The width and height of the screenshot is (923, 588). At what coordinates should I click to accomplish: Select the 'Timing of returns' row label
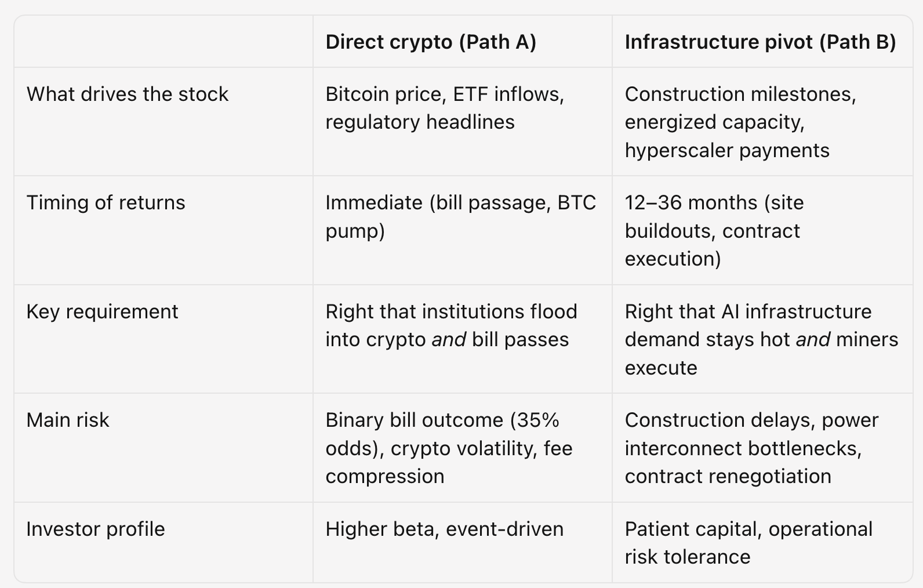(106, 202)
